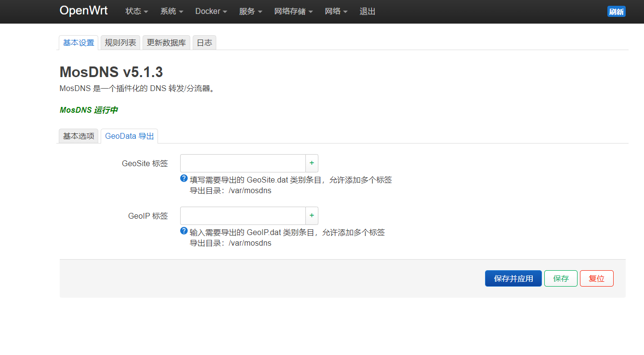Open the 状态 dropdown menu
644x355 pixels.
click(136, 12)
